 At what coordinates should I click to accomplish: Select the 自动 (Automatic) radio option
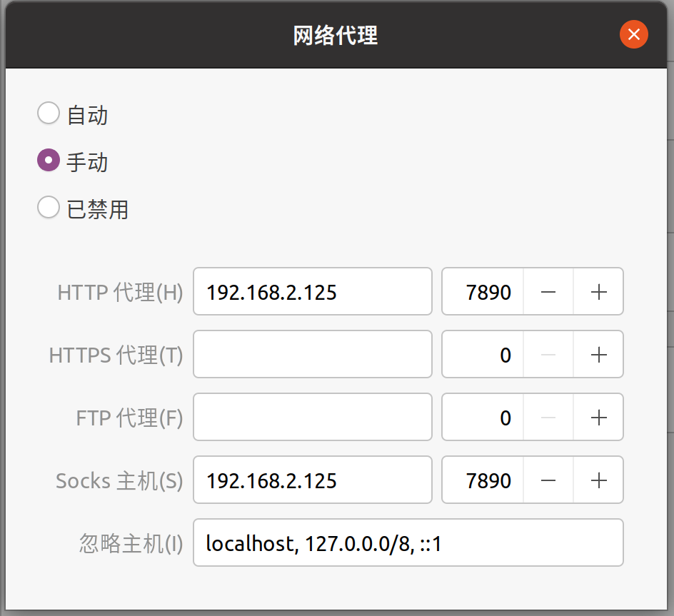point(49,113)
